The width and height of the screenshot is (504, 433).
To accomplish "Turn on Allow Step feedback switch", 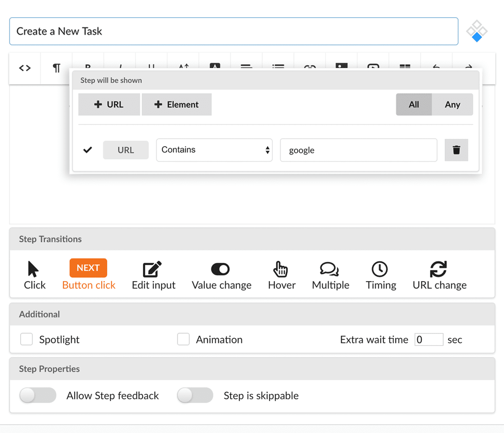I will pyautogui.click(x=38, y=395).
